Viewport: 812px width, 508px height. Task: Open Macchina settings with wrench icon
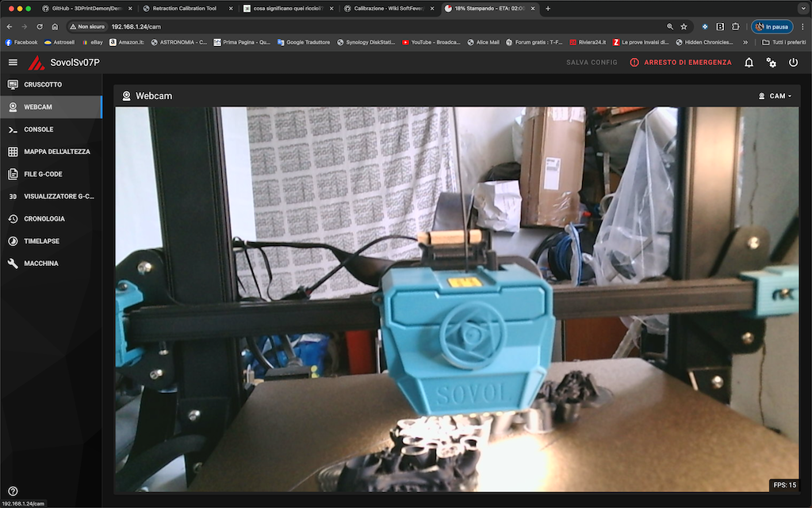pos(41,263)
